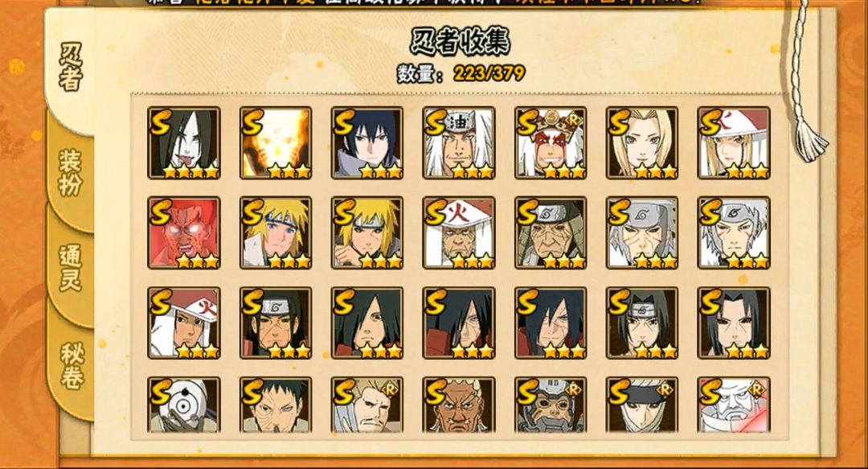
Task: Click the 数量 223/379 collection counter
Action: (461, 73)
